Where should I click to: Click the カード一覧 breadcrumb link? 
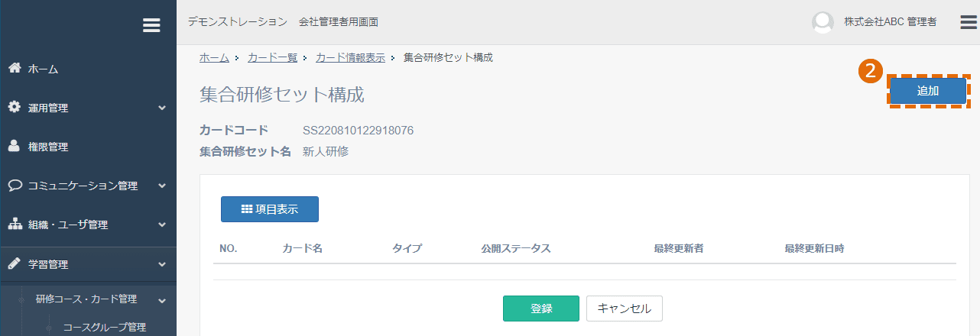272,57
